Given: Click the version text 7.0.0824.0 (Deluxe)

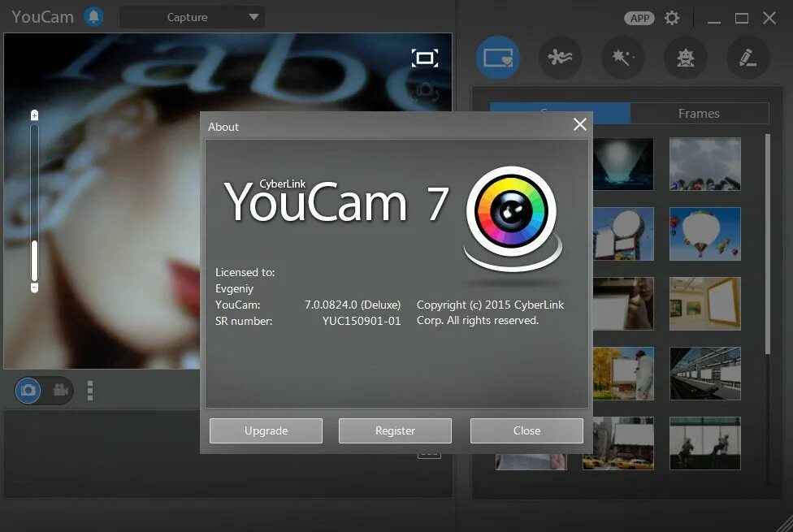Looking at the screenshot, I should pos(353,305).
